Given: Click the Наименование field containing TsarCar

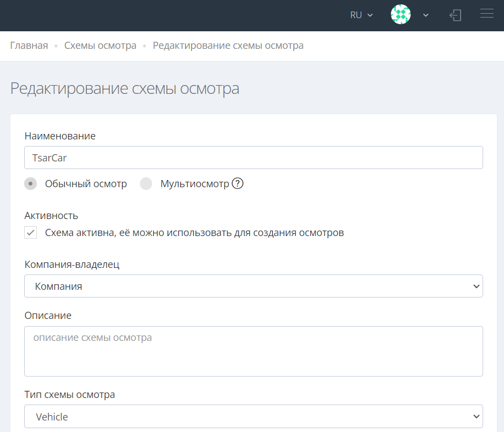Looking at the screenshot, I should coord(253,158).
